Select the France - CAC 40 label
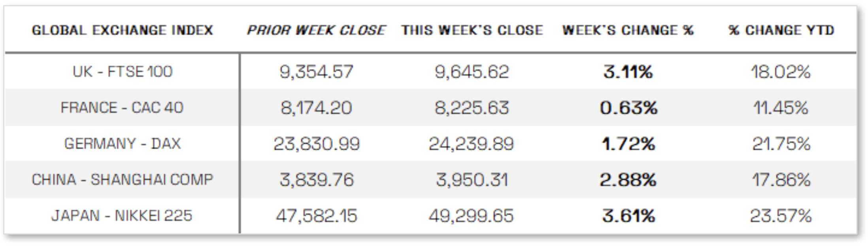 tap(122, 108)
